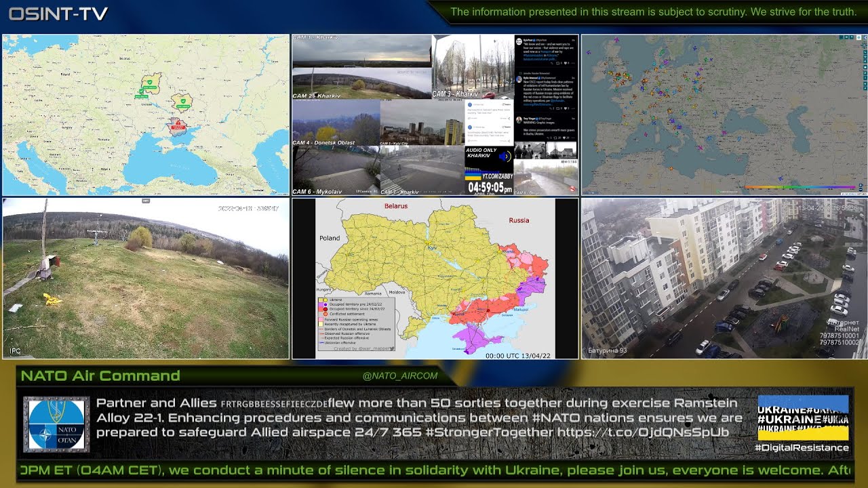868x488 pixels.
Task: Open the CAM 3 - Kharkiv street feed
Action: (x=473, y=66)
